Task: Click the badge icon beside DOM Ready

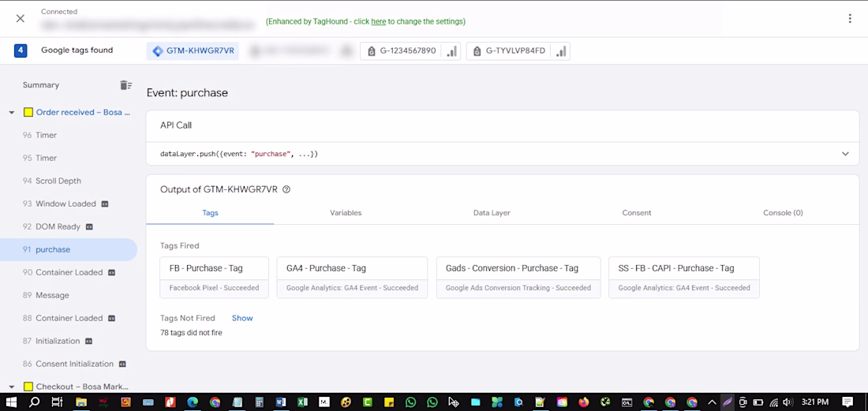Action: pos(89,226)
